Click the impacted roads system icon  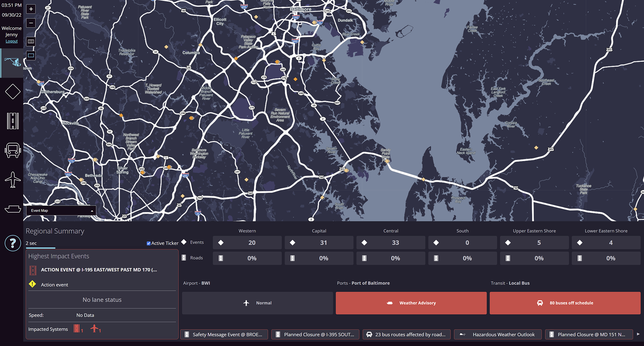point(77,329)
